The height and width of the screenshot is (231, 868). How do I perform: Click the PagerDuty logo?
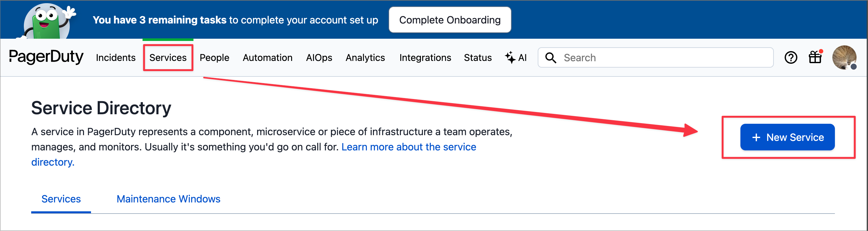click(46, 57)
